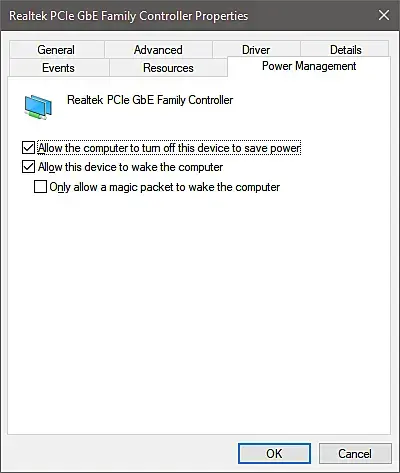This screenshot has width=400, height=473.
Task: Click the dialog title bar text
Action: [x=129, y=16]
